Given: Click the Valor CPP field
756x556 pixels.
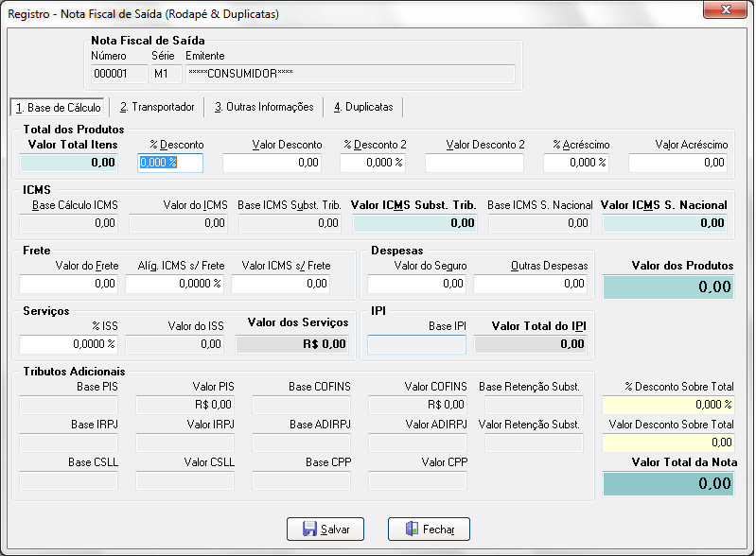Looking at the screenshot, I should click(417, 481).
